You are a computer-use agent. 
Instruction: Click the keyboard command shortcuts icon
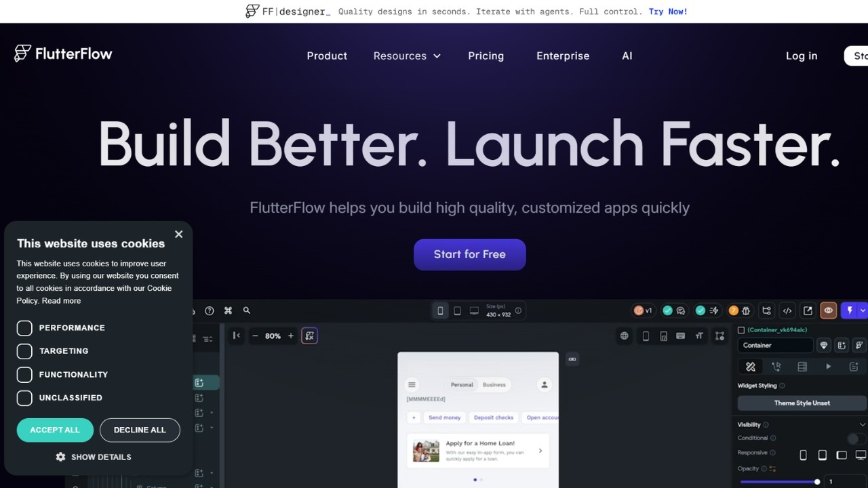tap(228, 310)
